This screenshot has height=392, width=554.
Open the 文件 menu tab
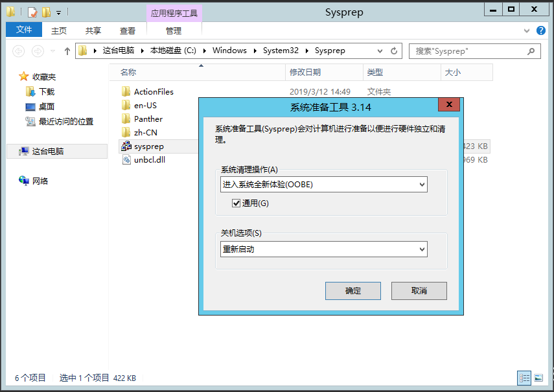coord(24,30)
